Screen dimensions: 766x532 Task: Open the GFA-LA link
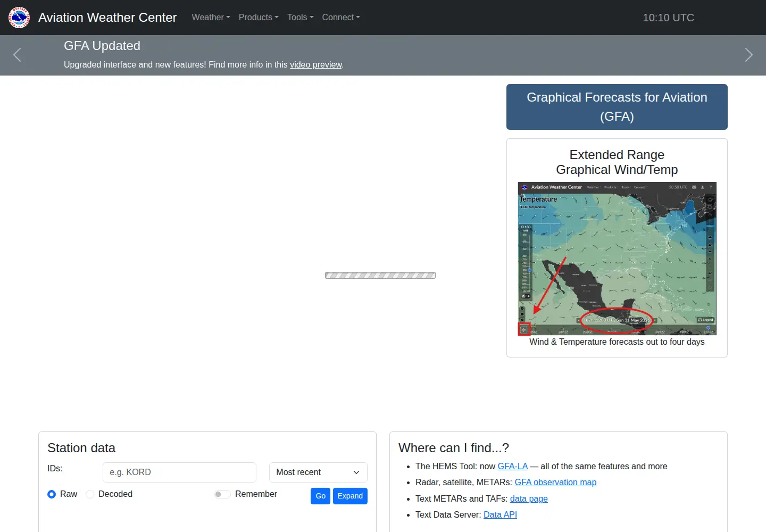pos(512,466)
